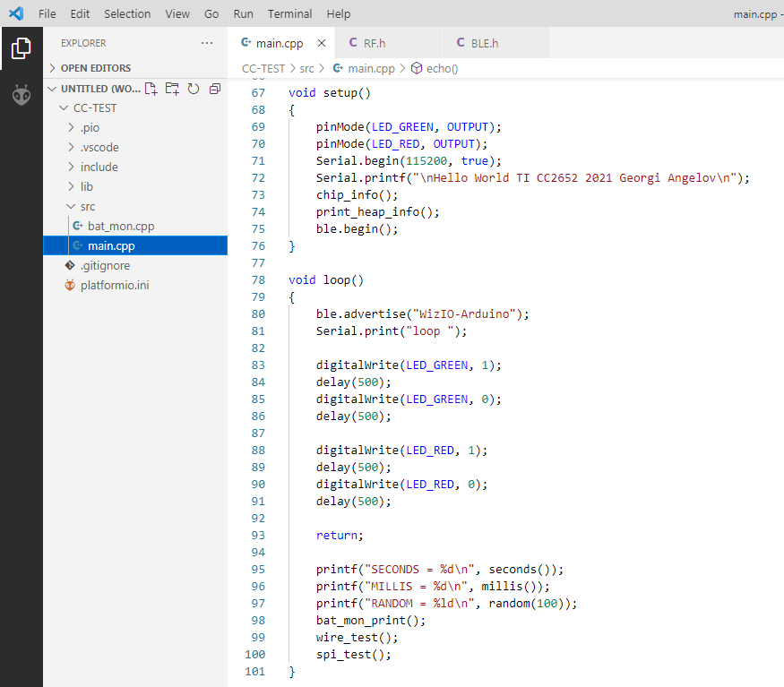This screenshot has height=687, width=784.
Task: Select main.cpp in the file tree
Action: [x=135, y=245]
